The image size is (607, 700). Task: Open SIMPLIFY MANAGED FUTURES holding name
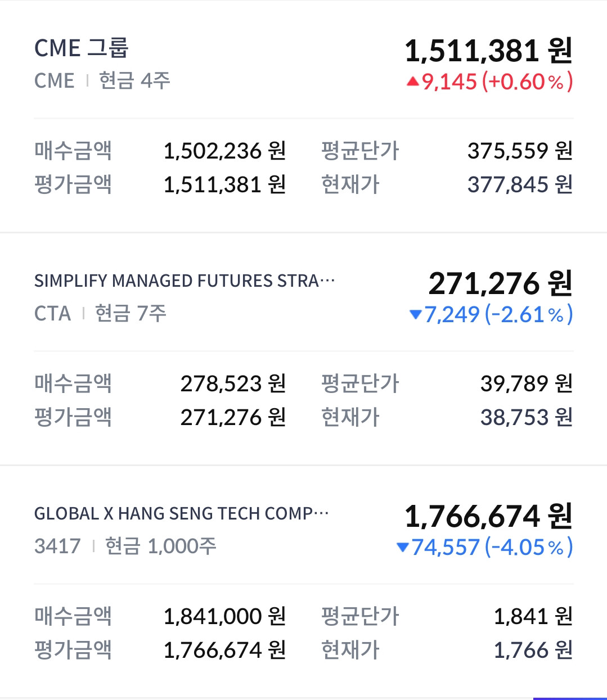pos(184,281)
